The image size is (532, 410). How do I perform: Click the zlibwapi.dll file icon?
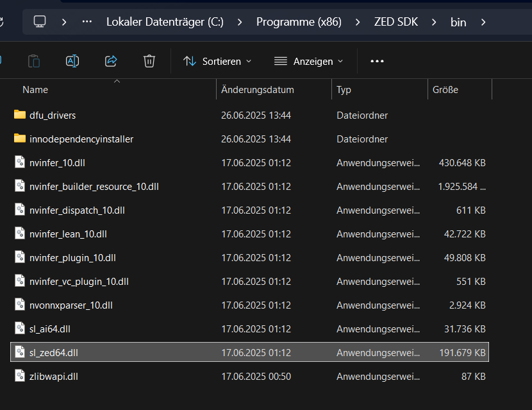[x=20, y=376]
